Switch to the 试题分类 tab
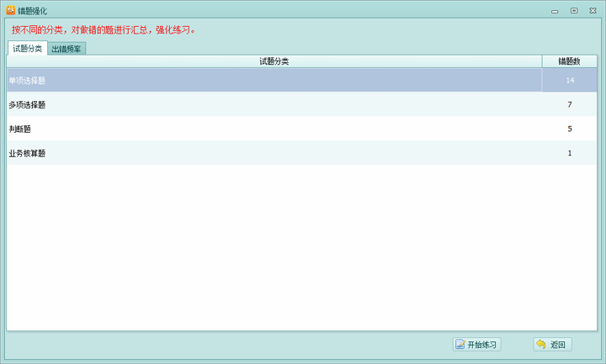Image resolution: width=606 pixels, height=364 pixels. 27,49
